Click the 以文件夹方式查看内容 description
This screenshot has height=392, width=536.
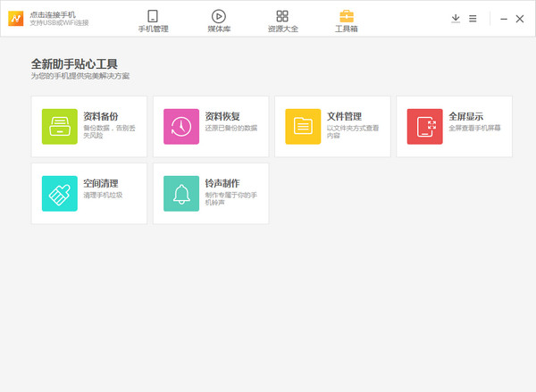click(353, 132)
